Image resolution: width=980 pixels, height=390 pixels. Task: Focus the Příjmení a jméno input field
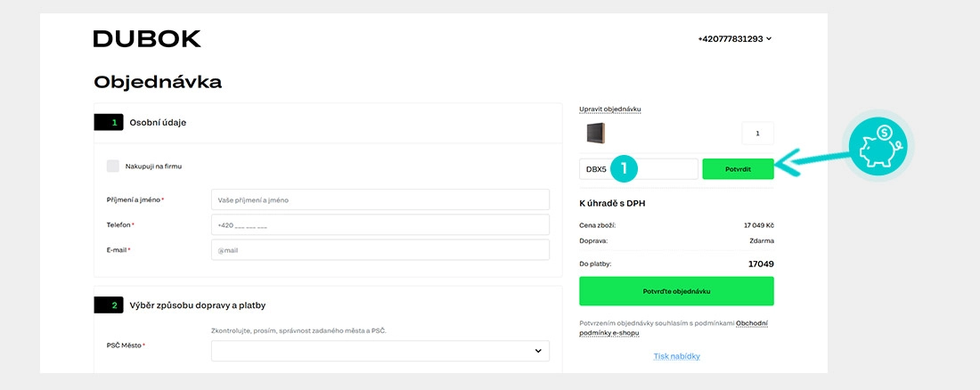click(380, 200)
